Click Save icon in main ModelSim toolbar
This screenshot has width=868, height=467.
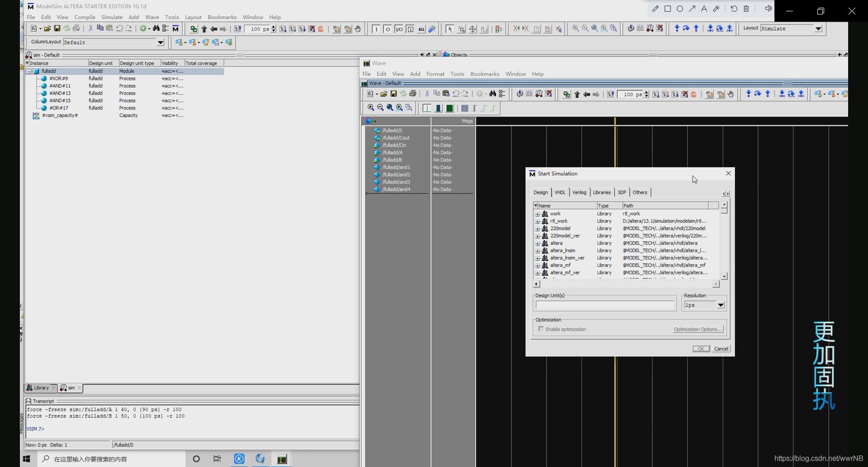(57, 28)
